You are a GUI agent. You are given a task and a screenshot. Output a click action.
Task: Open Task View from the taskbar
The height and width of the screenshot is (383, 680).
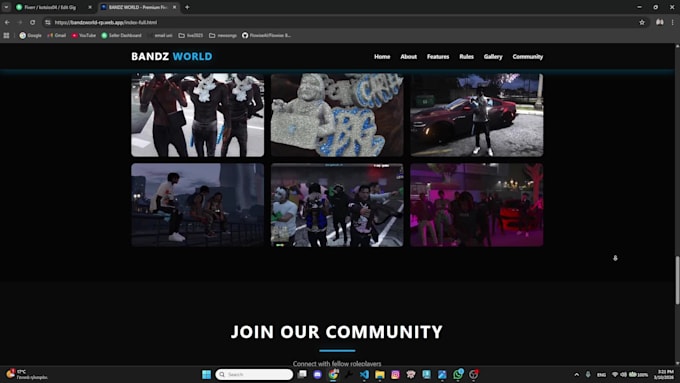point(302,374)
